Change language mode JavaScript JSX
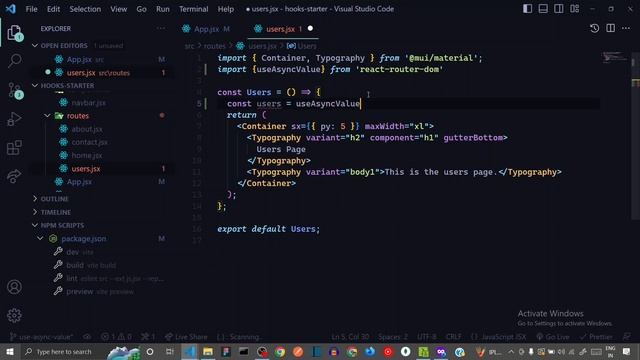The height and width of the screenshot is (360, 640). coord(499,337)
